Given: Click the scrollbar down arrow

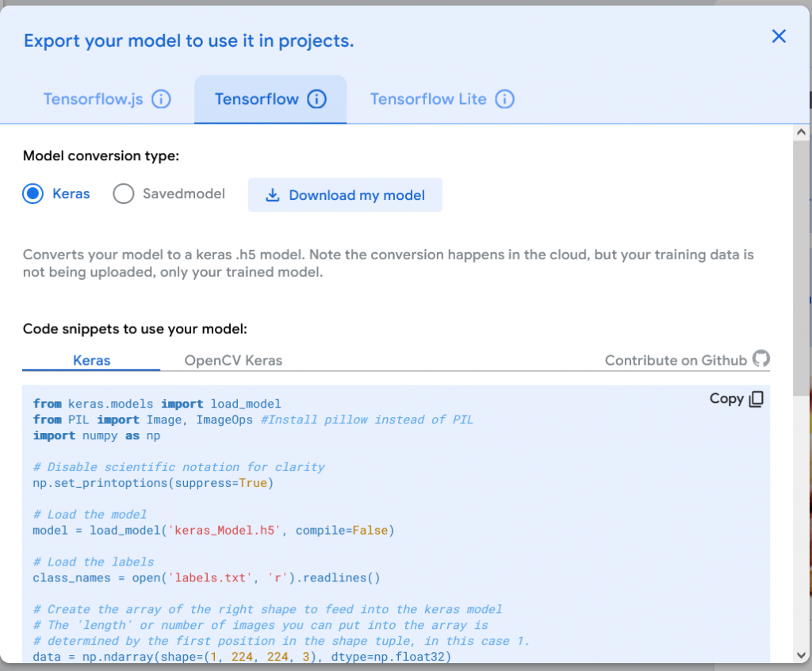Looking at the screenshot, I should point(801,654).
